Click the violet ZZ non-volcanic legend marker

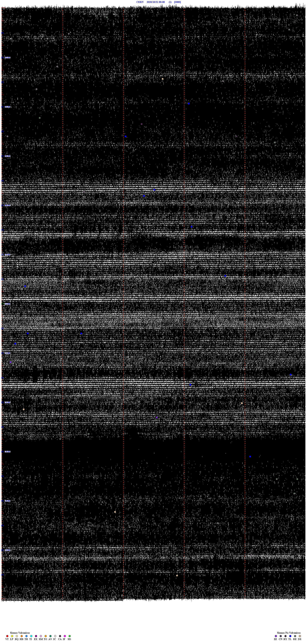(276, 636)
